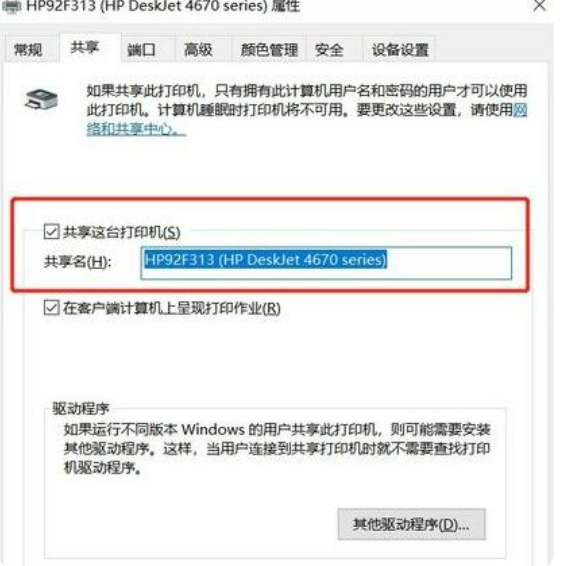
Task: Click the 共享名 text field
Action: point(326,263)
